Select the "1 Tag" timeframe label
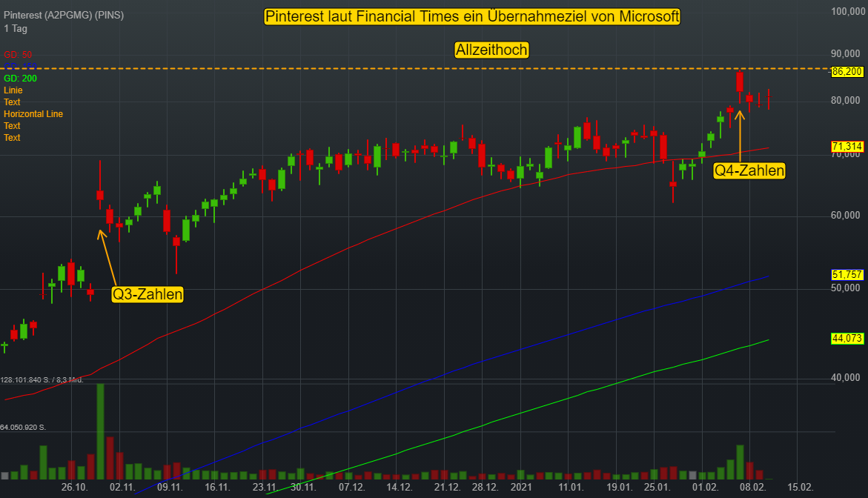Viewport: 868px width, 498px height. 16,29
